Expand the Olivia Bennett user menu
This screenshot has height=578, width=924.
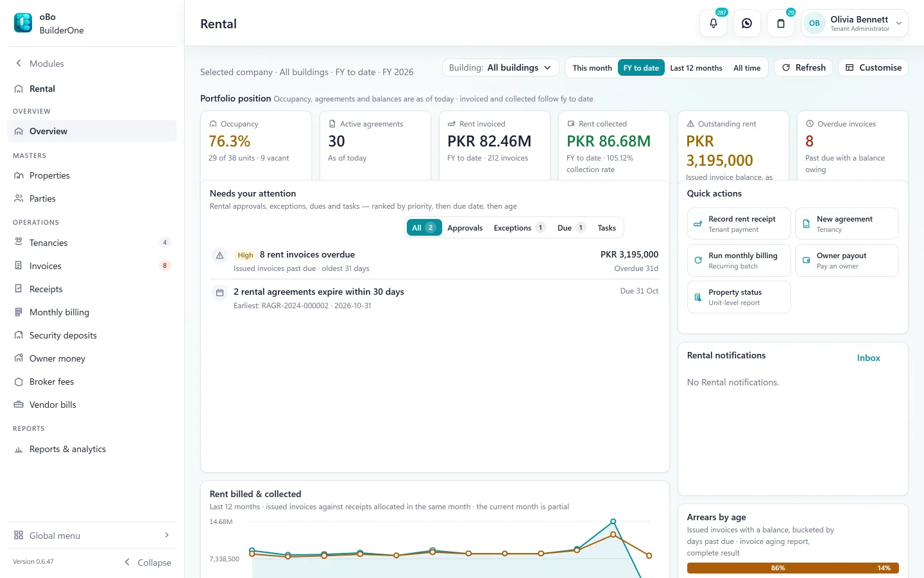(855, 23)
